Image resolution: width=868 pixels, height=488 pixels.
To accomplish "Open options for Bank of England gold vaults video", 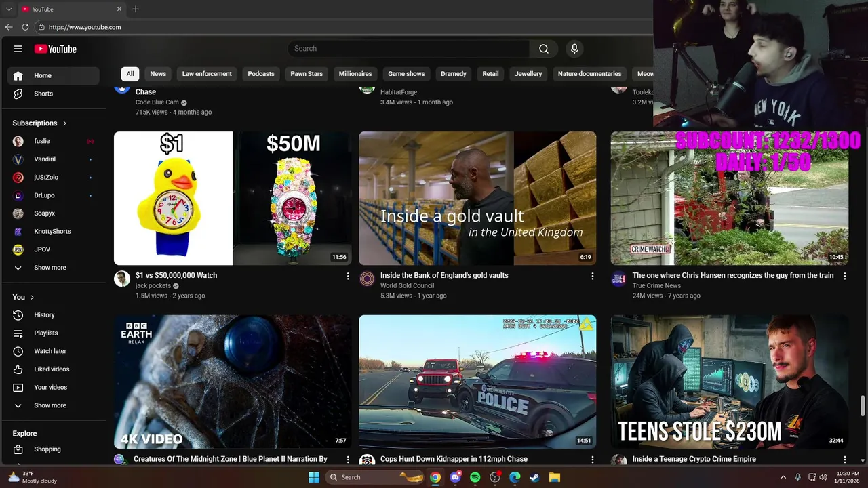I will click(592, 276).
